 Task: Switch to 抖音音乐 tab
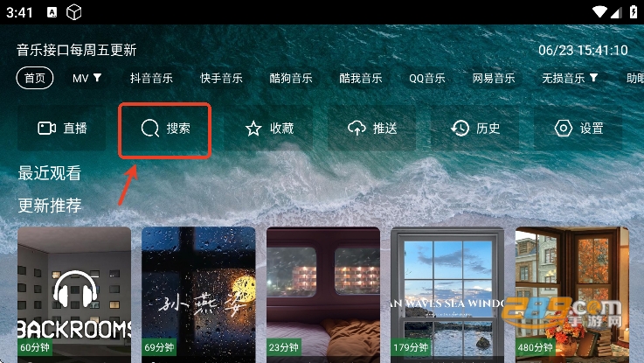[x=151, y=78]
